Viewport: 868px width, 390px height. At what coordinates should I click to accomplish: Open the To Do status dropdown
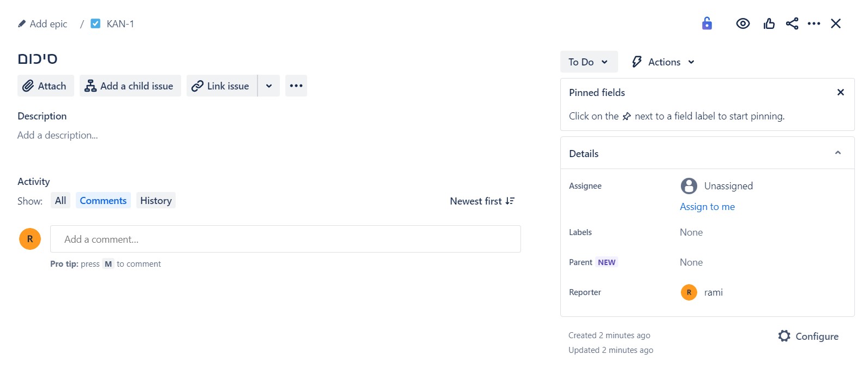click(588, 62)
